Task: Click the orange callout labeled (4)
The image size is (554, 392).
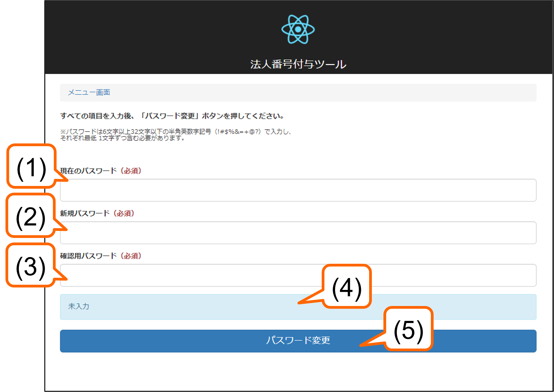Action: pos(347,287)
